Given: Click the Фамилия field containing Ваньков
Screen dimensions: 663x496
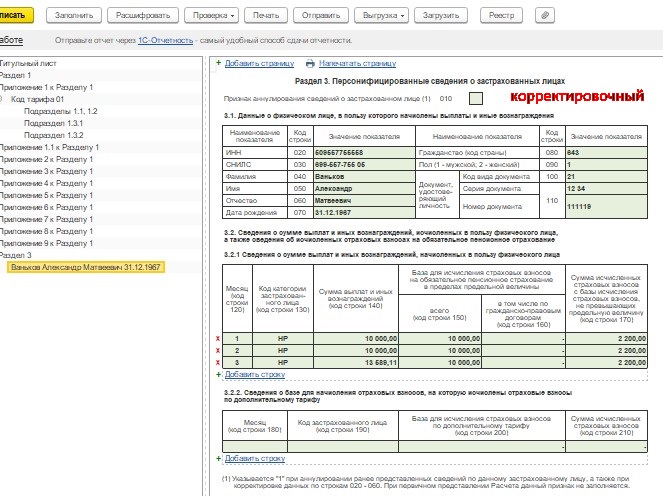Looking at the screenshot, I should coord(364,177).
